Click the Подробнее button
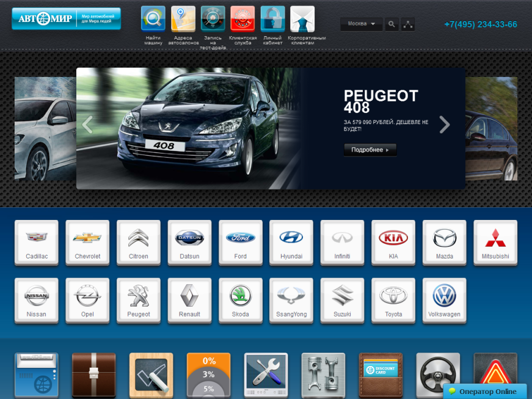 click(370, 150)
